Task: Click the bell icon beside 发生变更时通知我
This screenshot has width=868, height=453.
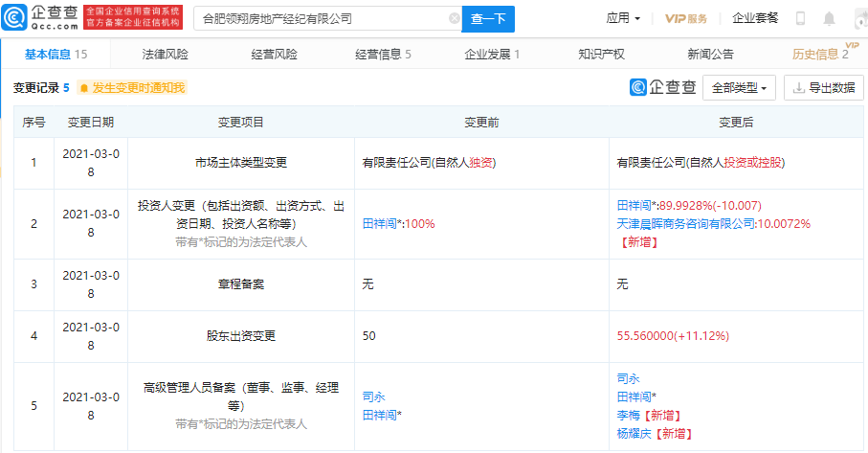Action: pos(84,88)
